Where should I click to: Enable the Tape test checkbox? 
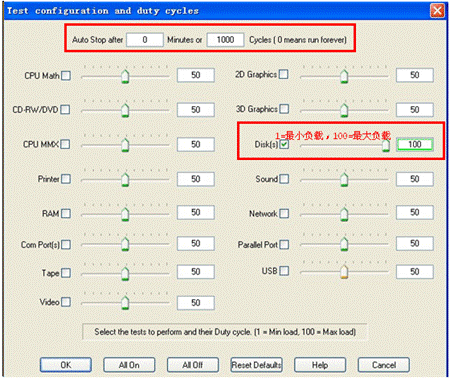click(66, 273)
